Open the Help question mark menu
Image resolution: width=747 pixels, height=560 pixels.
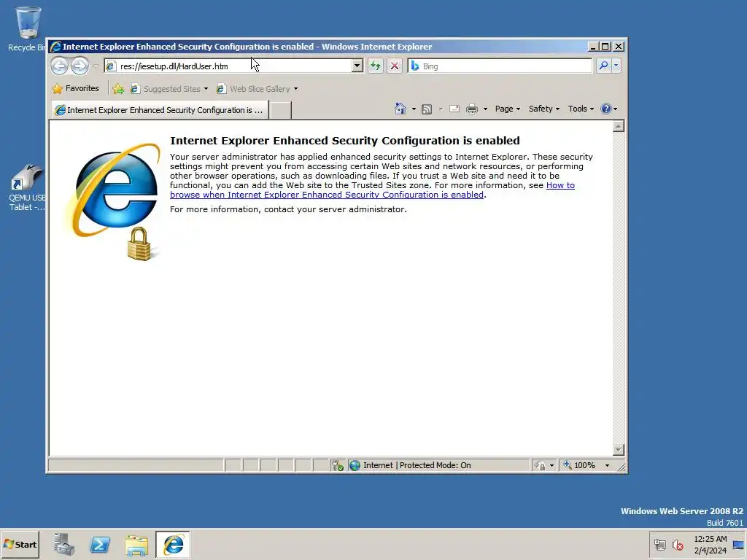click(609, 109)
